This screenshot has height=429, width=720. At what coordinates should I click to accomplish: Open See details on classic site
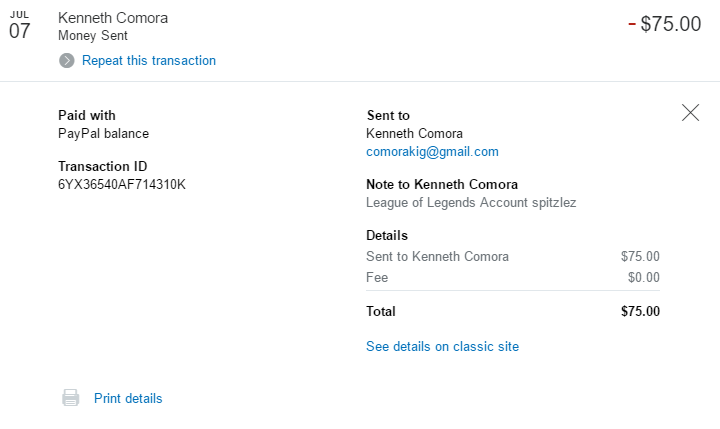pyautogui.click(x=442, y=347)
